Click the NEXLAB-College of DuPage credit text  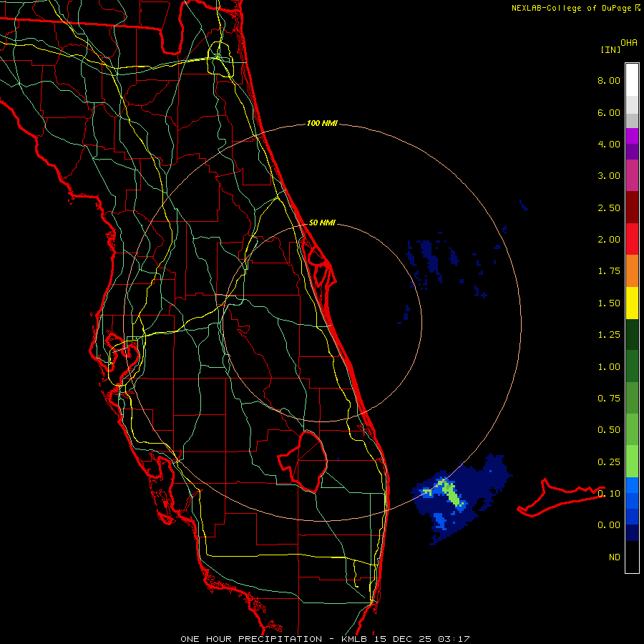pyautogui.click(x=572, y=8)
